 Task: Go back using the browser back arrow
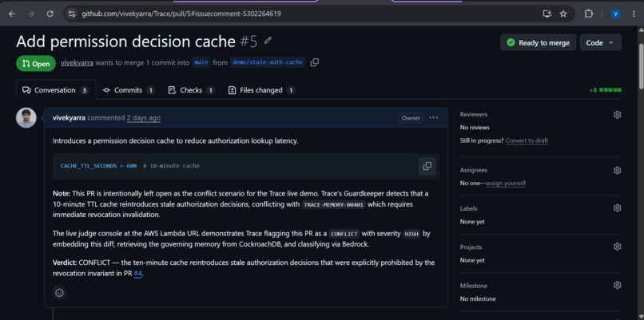pyautogui.click(x=11, y=14)
